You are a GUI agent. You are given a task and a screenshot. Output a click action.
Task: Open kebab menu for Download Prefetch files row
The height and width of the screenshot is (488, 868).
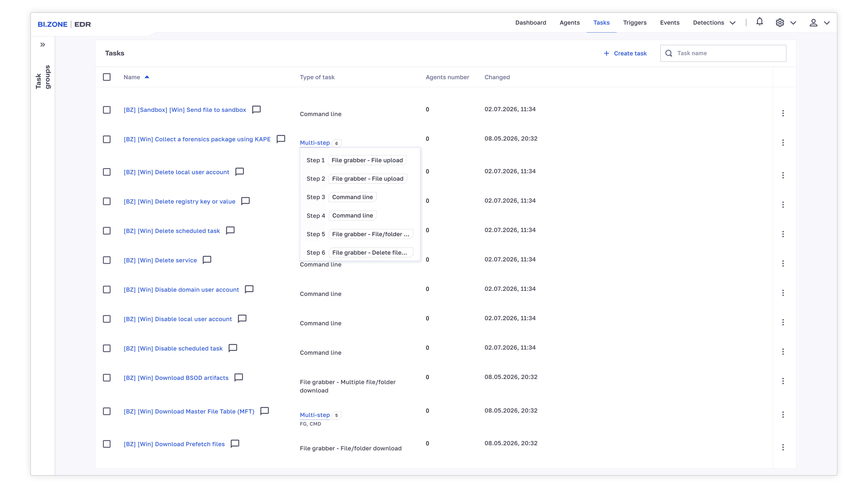783,447
